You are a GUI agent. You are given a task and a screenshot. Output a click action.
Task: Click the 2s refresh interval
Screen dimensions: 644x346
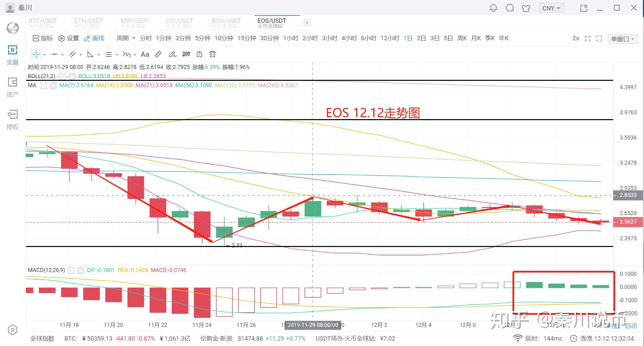(x=576, y=38)
